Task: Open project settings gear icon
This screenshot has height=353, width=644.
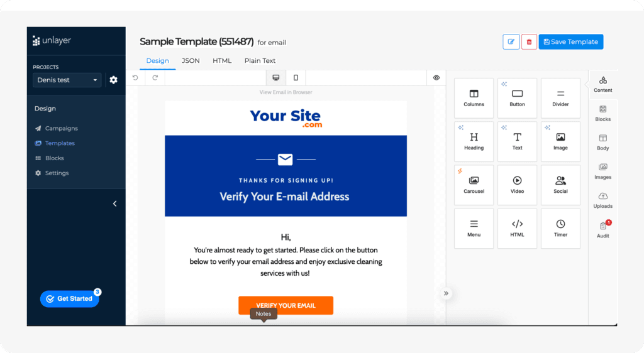Action: [x=113, y=80]
